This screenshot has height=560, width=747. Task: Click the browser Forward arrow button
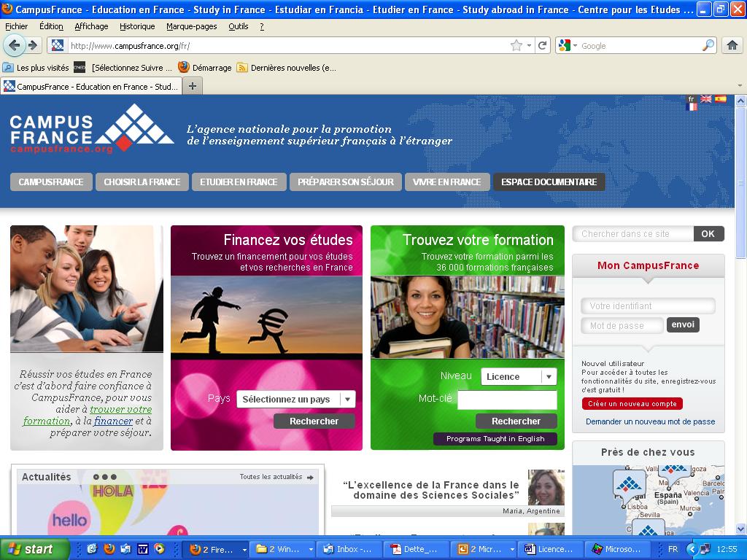pos(33,45)
